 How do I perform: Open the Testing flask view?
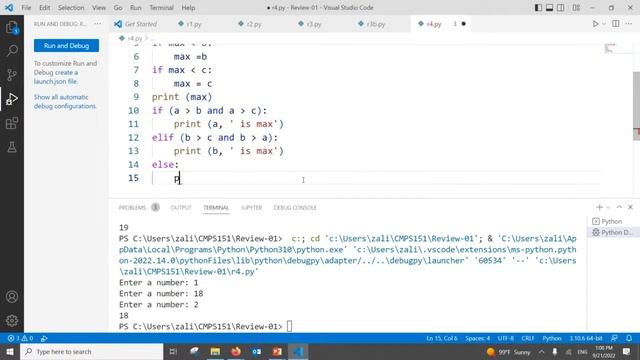tap(12, 147)
